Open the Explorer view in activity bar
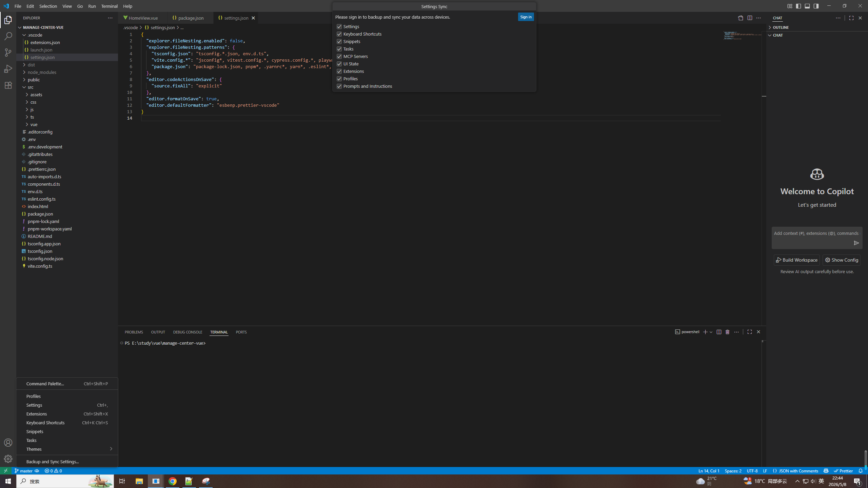 (x=8, y=20)
